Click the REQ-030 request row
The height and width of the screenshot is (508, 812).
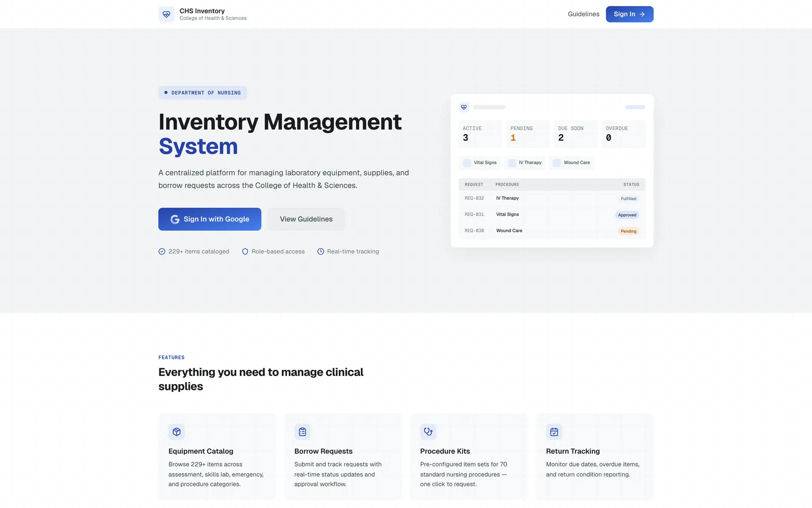(x=552, y=231)
